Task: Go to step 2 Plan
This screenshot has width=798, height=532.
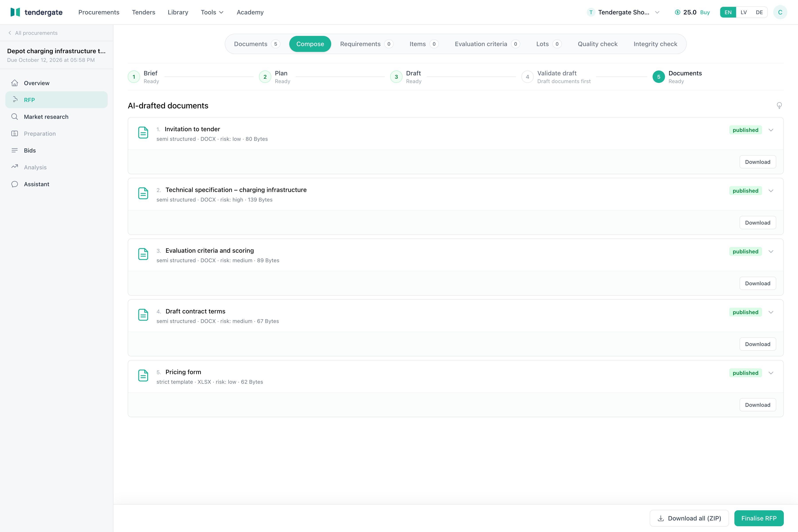Action: 275,77
